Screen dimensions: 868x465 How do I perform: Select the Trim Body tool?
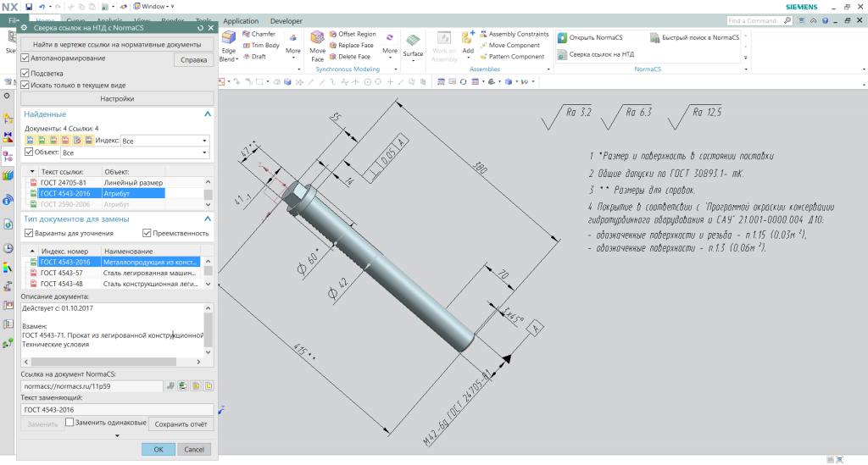(x=261, y=46)
